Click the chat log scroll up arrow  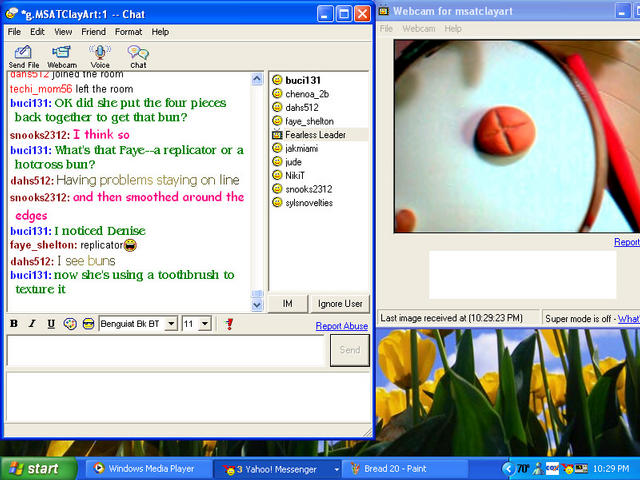point(257,79)
